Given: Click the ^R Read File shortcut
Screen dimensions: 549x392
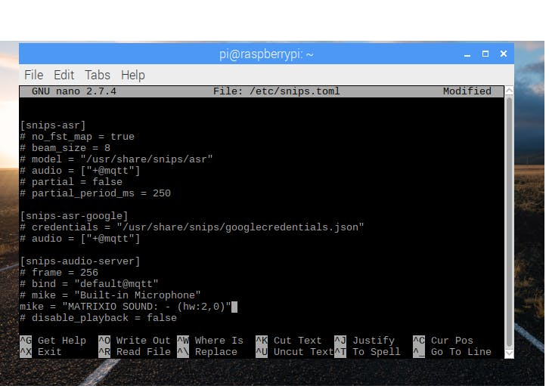Looking at the screenshot, I should 135,352.
